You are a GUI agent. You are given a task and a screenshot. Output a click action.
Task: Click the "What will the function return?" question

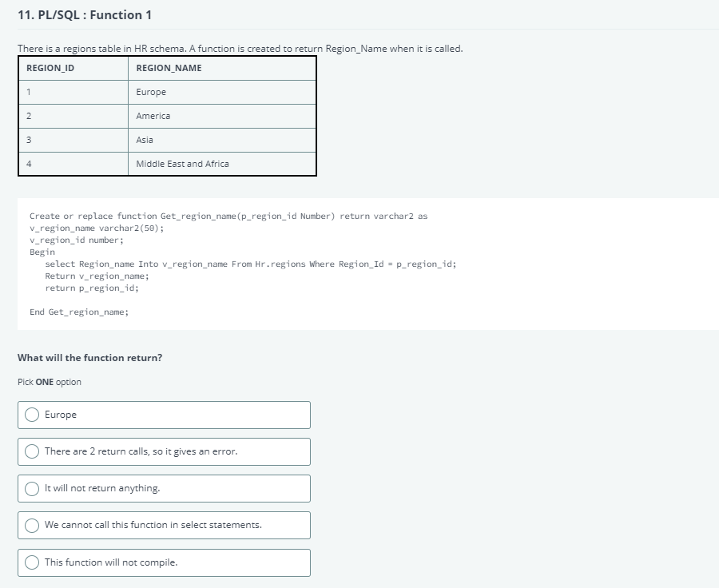(x=89, y=358)
